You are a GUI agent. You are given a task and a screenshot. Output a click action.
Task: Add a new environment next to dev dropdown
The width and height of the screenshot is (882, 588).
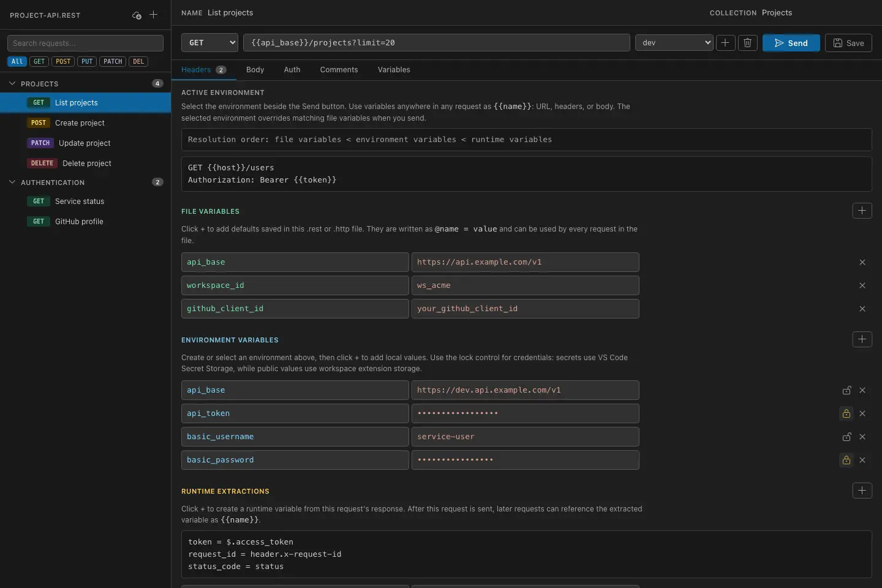pyautogui.click(x=725, y=43)
